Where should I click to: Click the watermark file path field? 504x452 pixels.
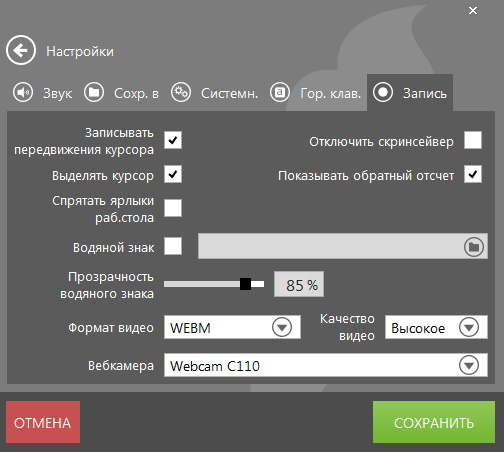coord(343,246)
